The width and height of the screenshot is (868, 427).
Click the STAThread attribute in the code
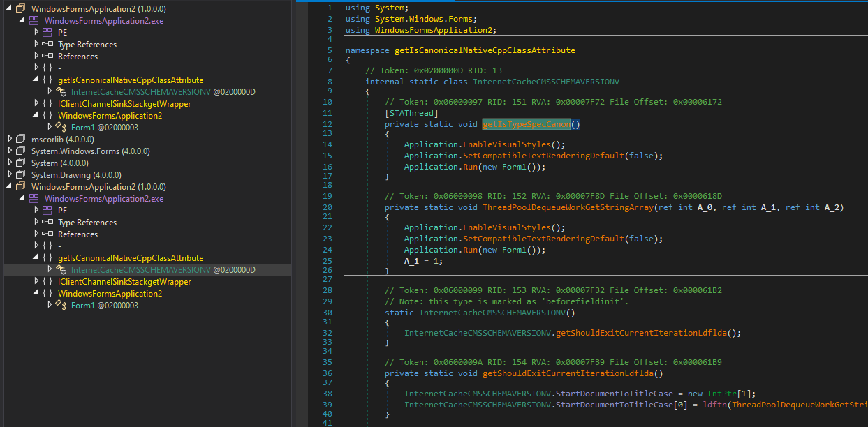(411, 113)
